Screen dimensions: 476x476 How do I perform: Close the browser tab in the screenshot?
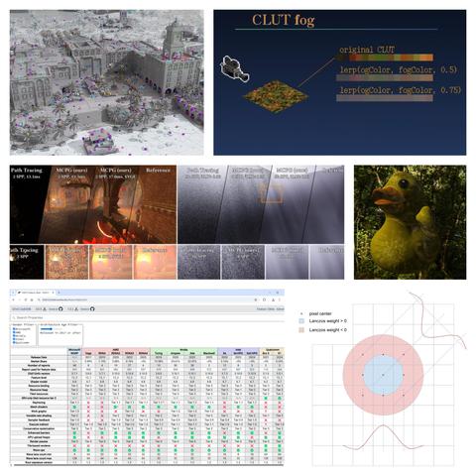tap(53, 293)
